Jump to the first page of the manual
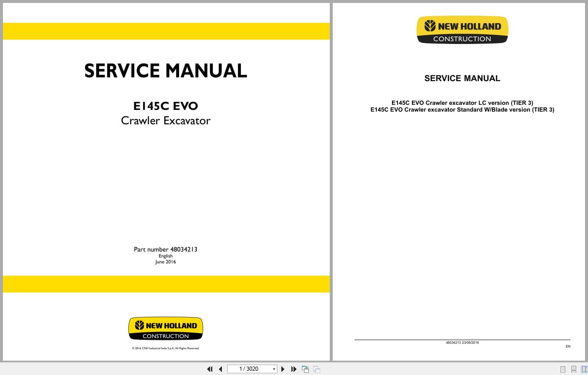The image size is (588, 375). [x=210, y=369]
